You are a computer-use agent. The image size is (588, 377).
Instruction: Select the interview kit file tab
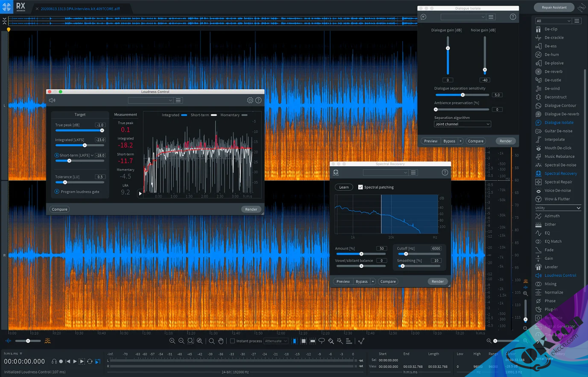click(80, 9)
